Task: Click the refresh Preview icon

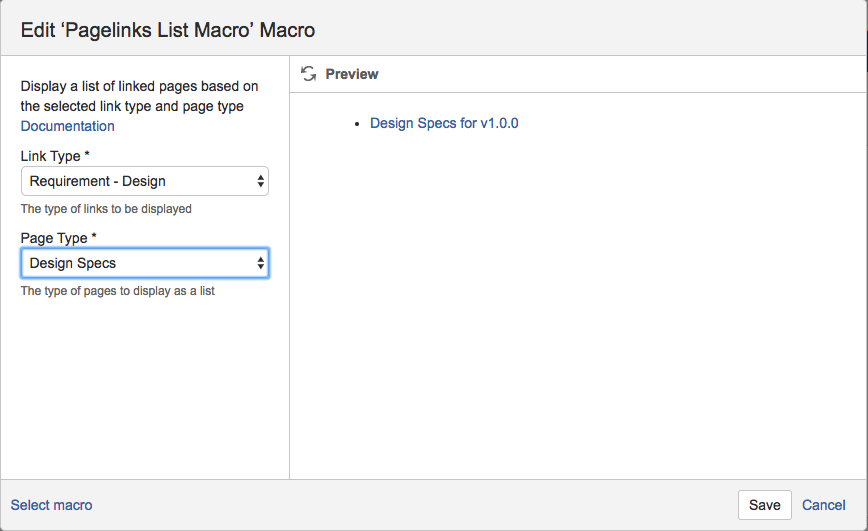Action: click(x=309, y=74)
